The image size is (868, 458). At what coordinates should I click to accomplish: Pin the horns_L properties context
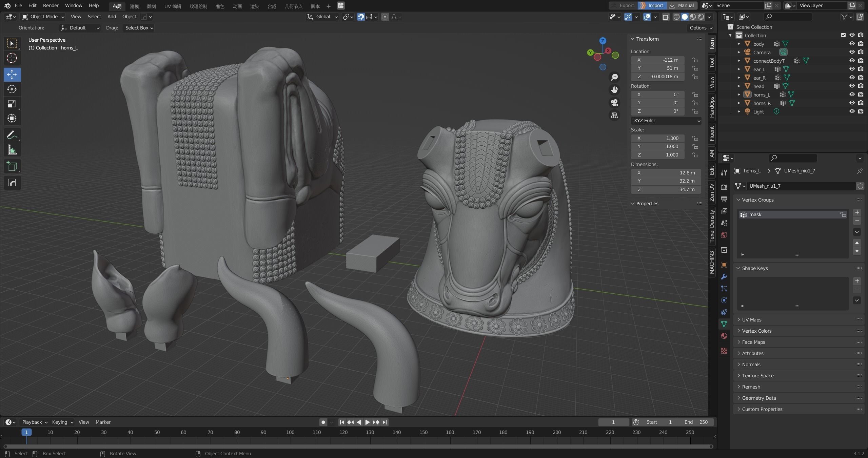(860, 171)
